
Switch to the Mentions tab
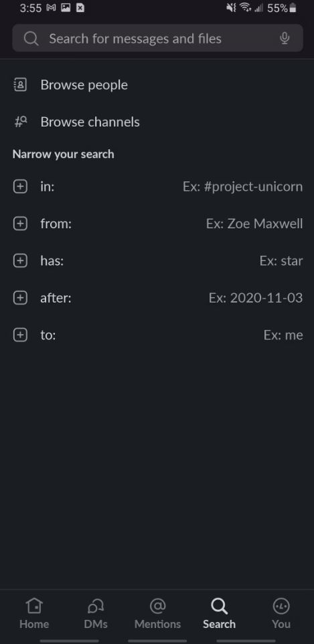[158, 614]
